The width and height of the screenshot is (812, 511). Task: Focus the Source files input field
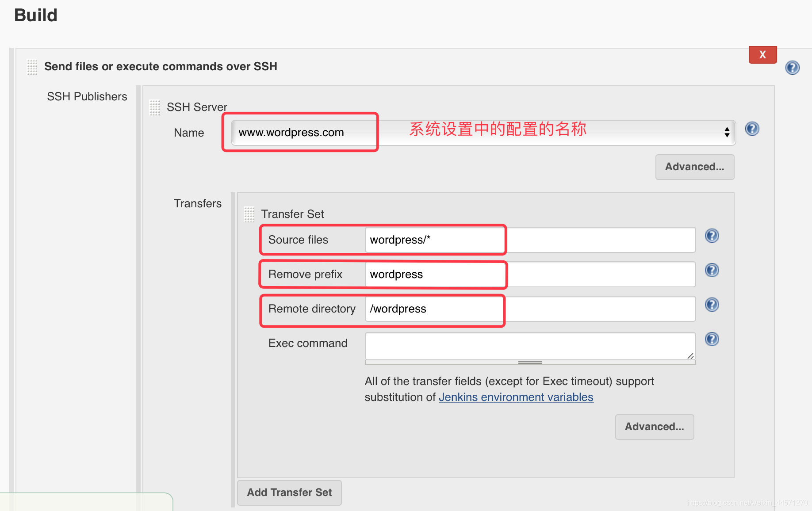click(530, 240)
